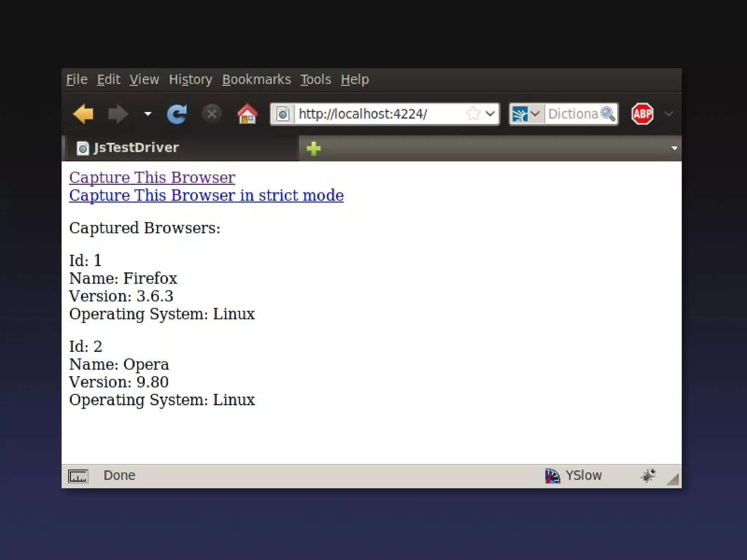The image size is (747, 560).
Task: Click the yellow Back arrow button
Action: pos(83,114)
